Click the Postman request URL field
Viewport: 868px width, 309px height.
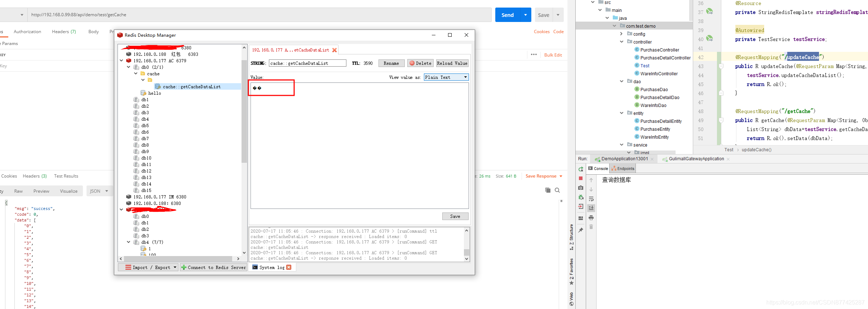[260, 15]
